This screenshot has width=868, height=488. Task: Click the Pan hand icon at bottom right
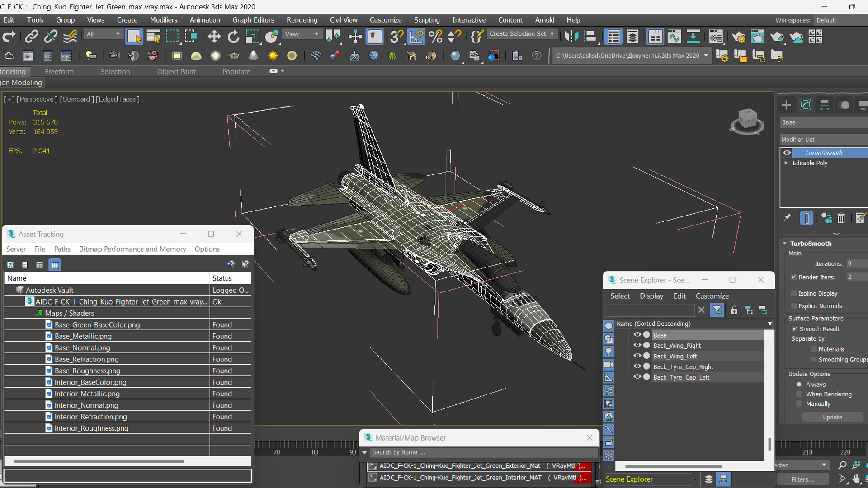(856, 479)
